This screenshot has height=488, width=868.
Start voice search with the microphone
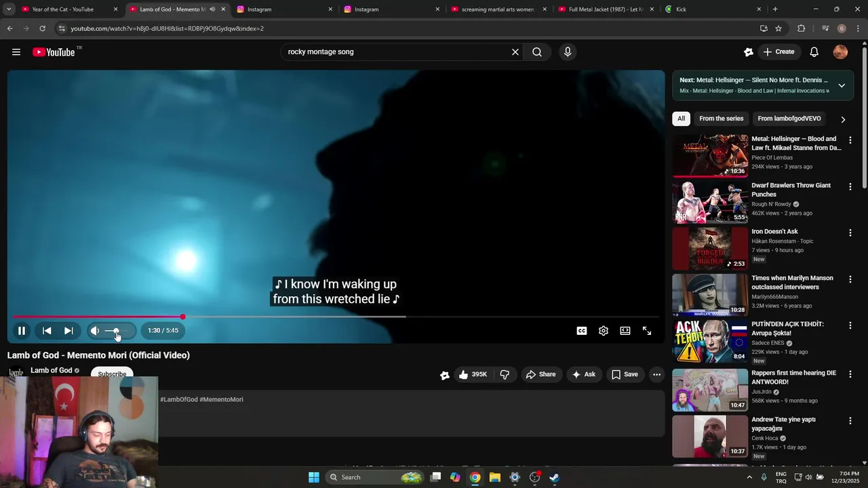(568, 52)
